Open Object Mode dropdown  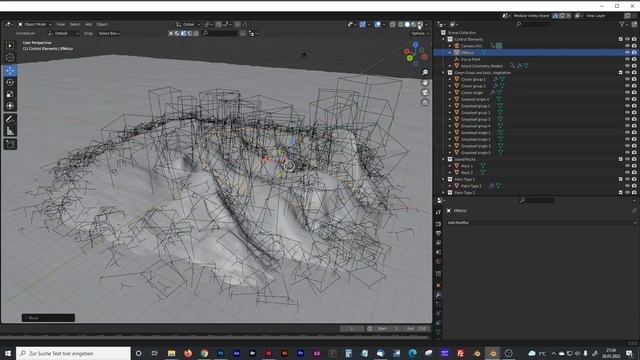[35, 24]
